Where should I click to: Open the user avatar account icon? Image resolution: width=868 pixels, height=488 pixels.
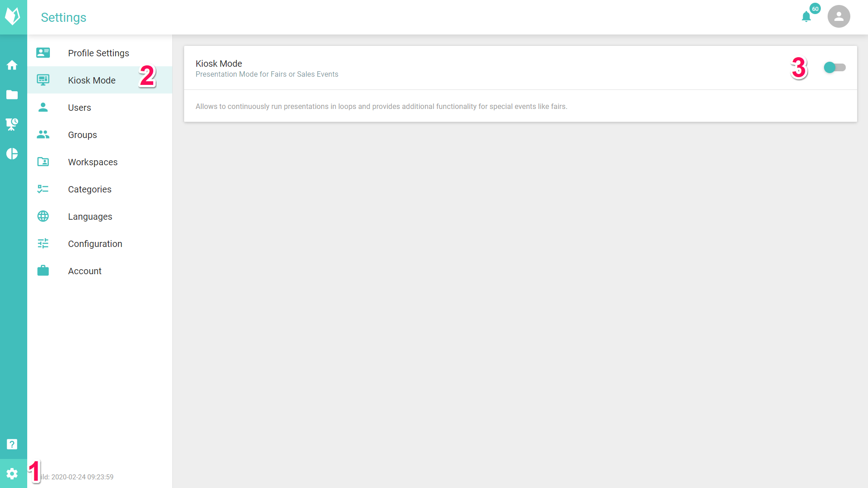(839, 17)
